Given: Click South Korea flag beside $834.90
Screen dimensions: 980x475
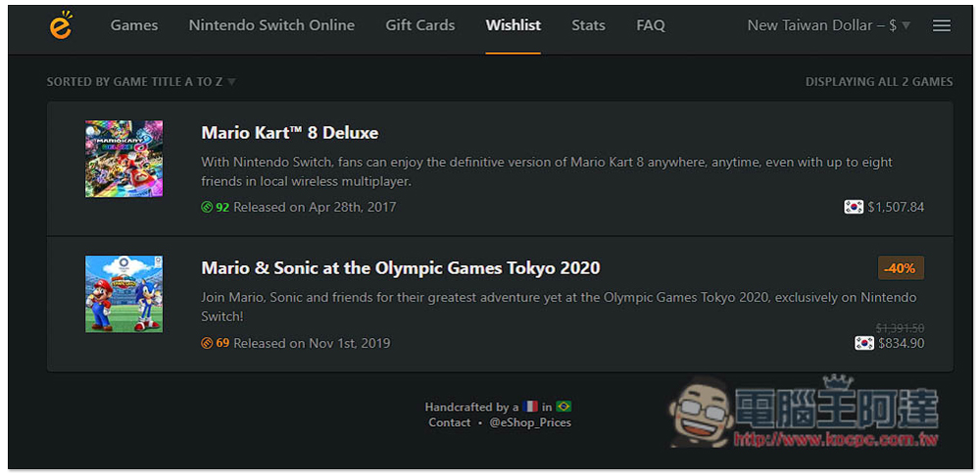Looking at the screenshot, I should tap(864, 343).
